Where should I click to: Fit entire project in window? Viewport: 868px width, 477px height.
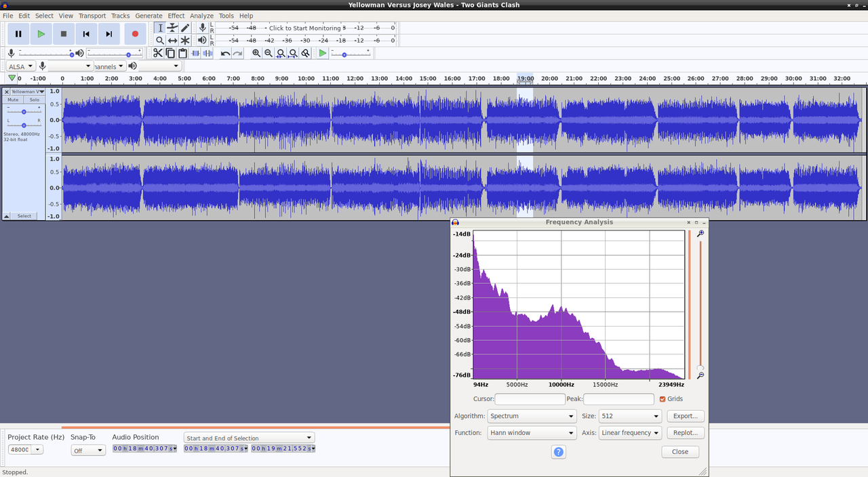(x=293, y=54)
